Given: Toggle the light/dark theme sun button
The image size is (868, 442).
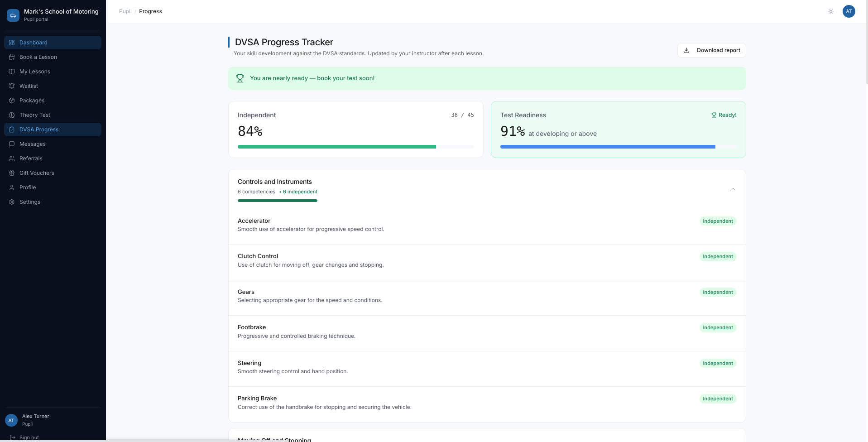Looking at the screenshot, I should click(831, 11).
